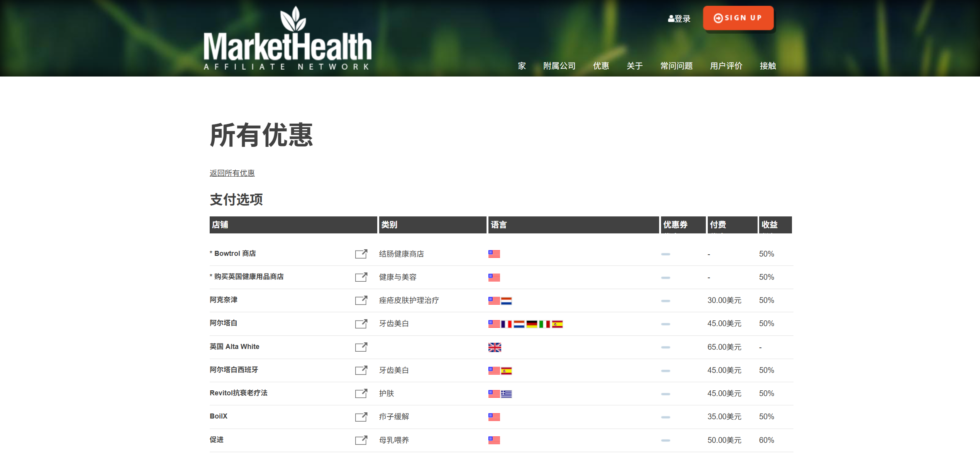Click the 65.00美元 payout value
The height and width of the screenshot is (456, 980).
click(724, 347)
